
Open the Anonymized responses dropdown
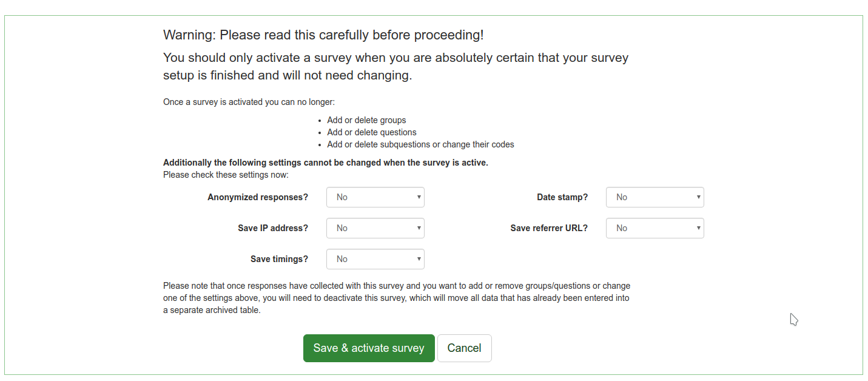(375, 197)
